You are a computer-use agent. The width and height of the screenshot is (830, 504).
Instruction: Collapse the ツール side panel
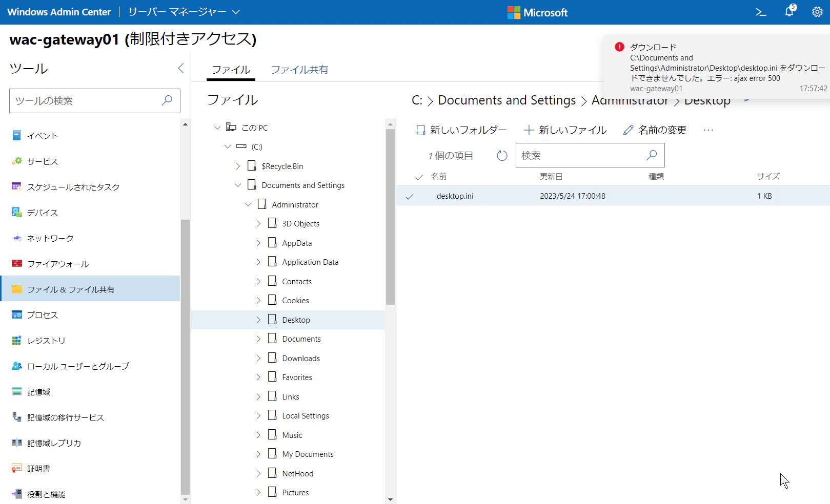[180, 68]
